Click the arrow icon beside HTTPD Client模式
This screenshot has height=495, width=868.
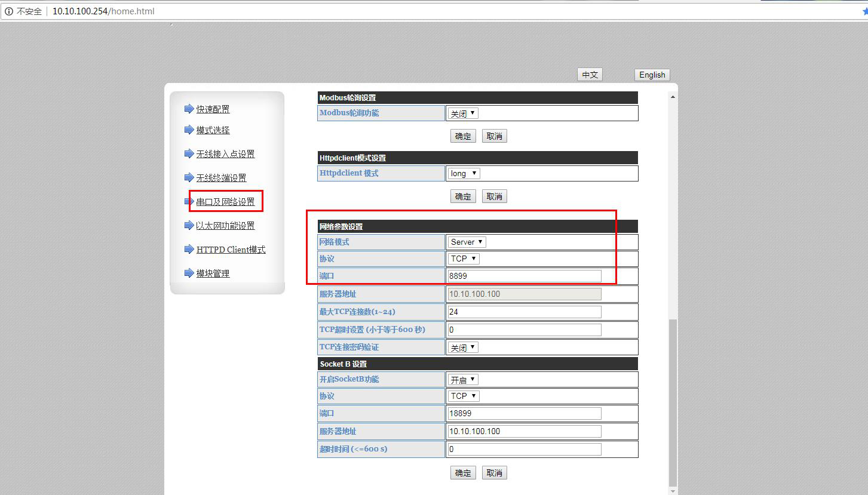[189, 249]
